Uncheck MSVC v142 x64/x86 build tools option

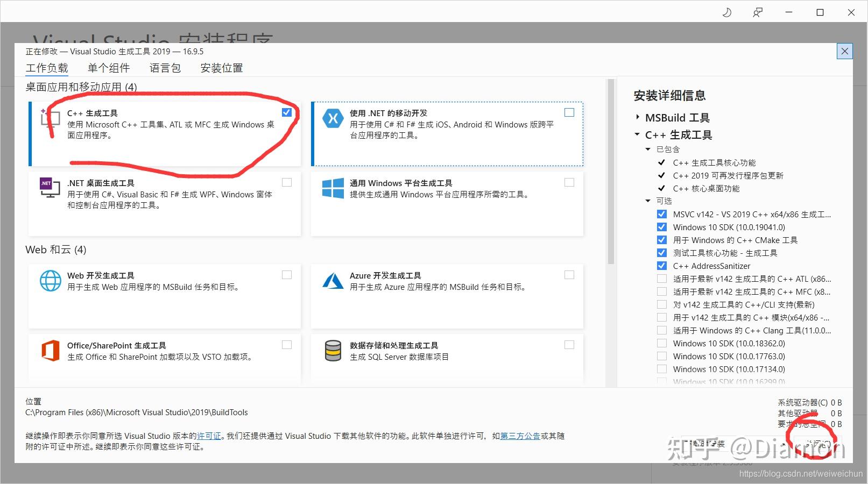point(662,214)
